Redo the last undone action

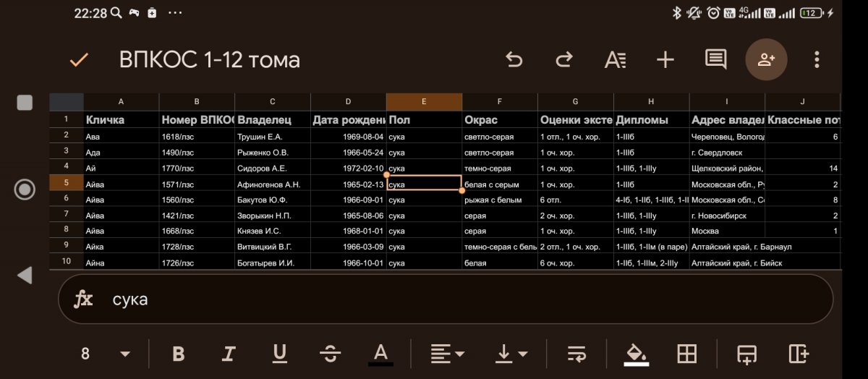[564, 59]
